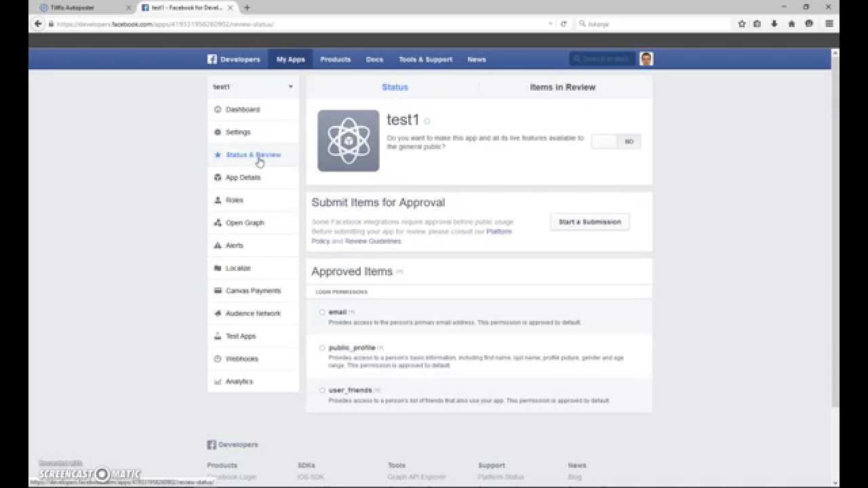Screen dimensions: 868x488
Task: Open a new browser tab
Action: [247, 7]
